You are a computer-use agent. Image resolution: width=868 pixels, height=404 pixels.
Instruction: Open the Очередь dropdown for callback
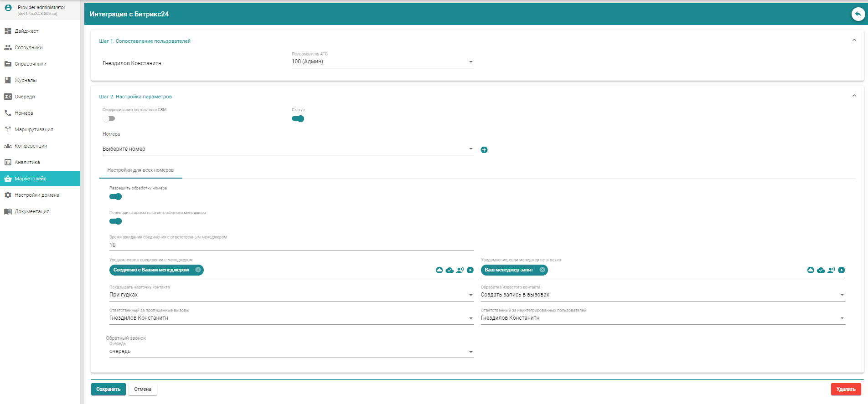[292, 352]
